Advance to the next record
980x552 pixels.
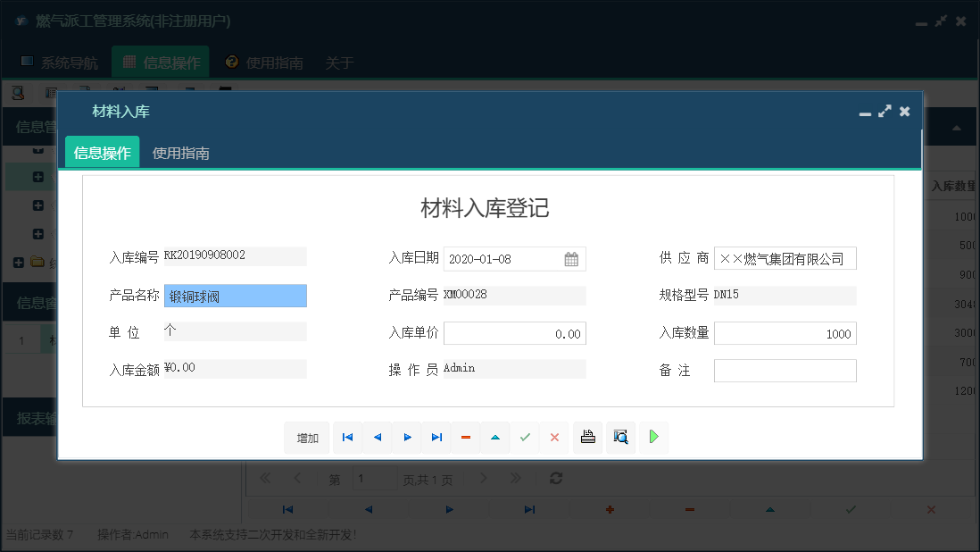[x=407, y=438]
